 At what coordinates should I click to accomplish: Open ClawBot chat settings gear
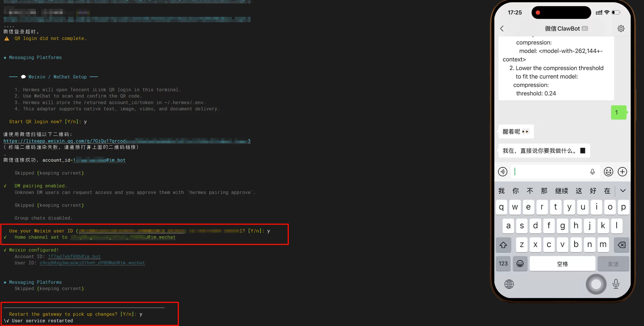[621, 29]
